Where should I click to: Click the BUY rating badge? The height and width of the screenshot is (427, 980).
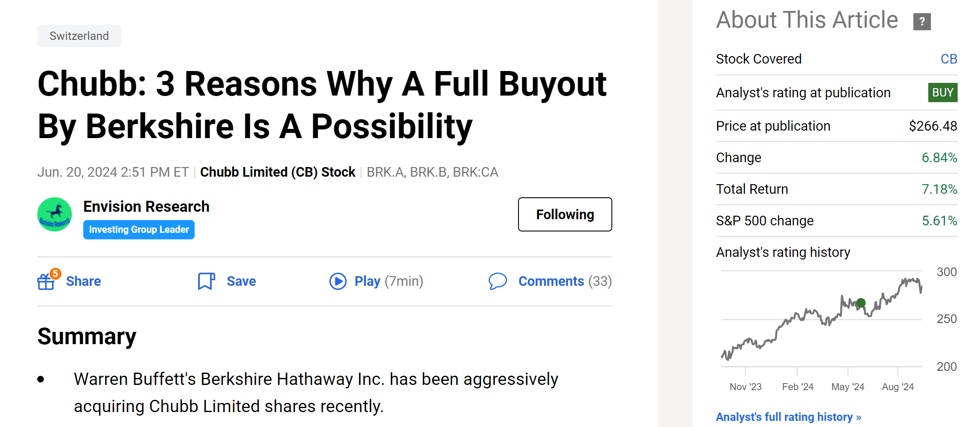(x=942, y=93)
